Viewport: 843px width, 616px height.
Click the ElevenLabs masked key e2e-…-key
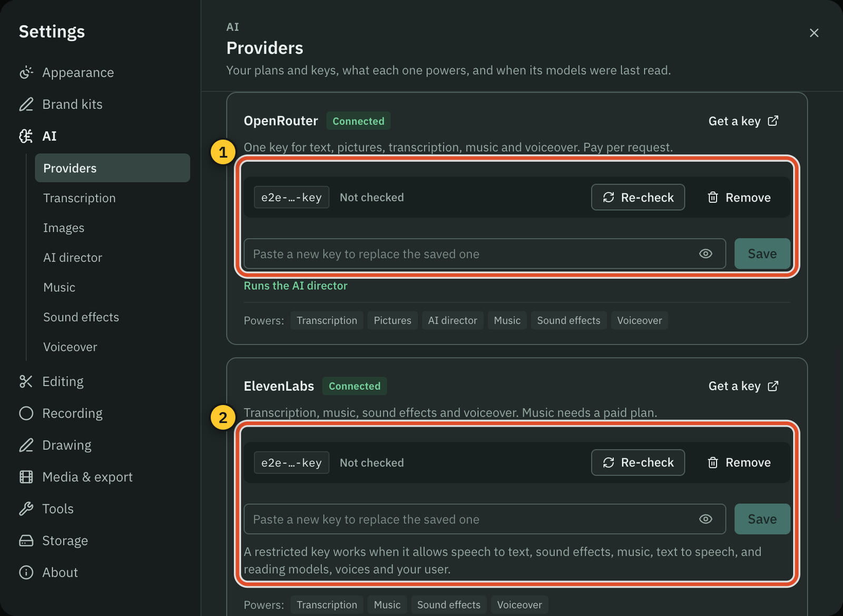[x=291, y=463]
